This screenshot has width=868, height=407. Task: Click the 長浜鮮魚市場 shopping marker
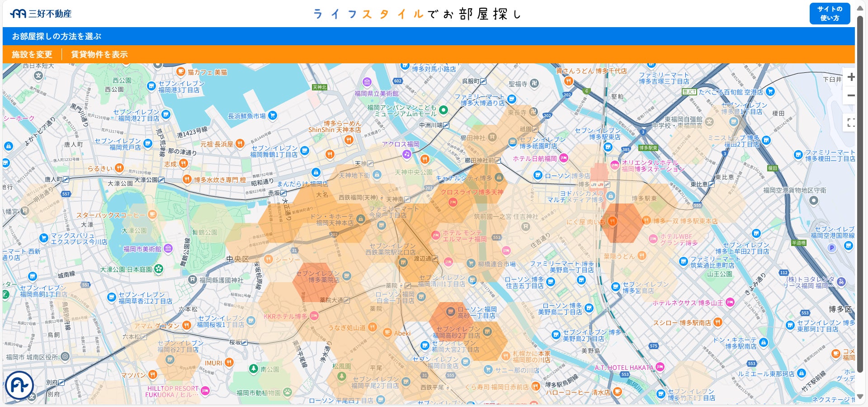click(272, 115)
